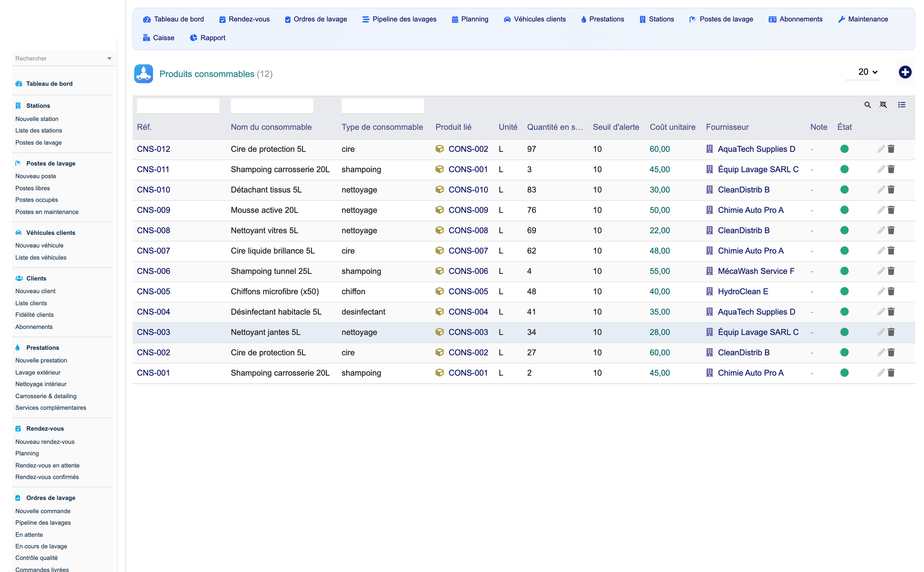Open Planning top menu item

click(x=470, y=19)
